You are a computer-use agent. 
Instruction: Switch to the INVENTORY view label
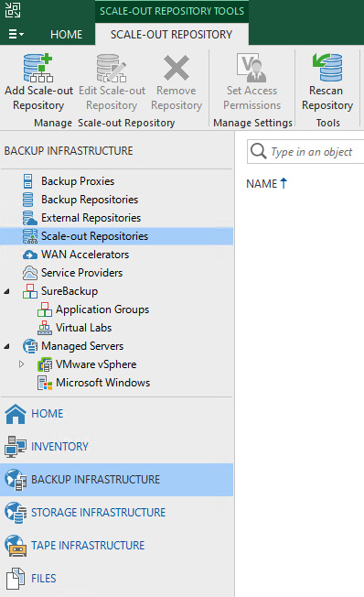coord(59,446)
